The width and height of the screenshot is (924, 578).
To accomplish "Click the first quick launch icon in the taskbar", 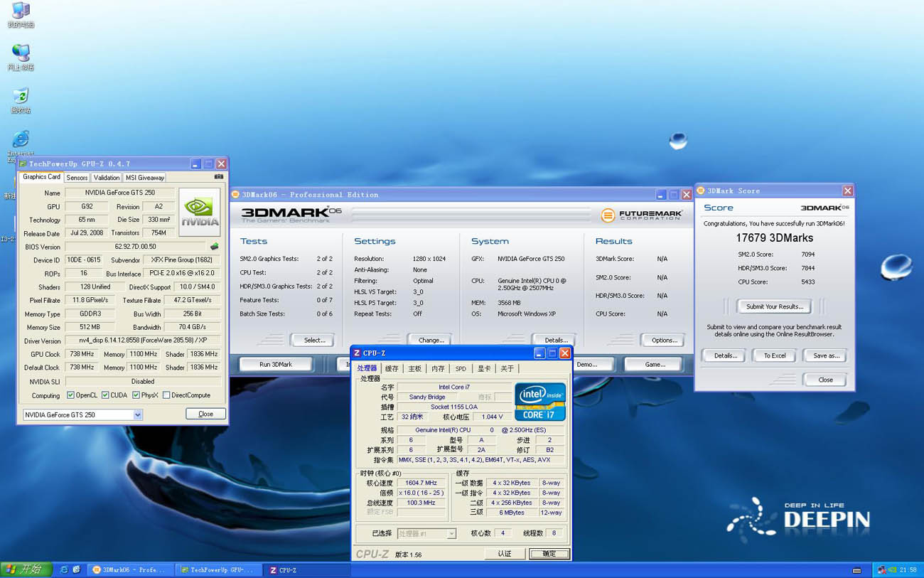I will (x=64, y=570).
